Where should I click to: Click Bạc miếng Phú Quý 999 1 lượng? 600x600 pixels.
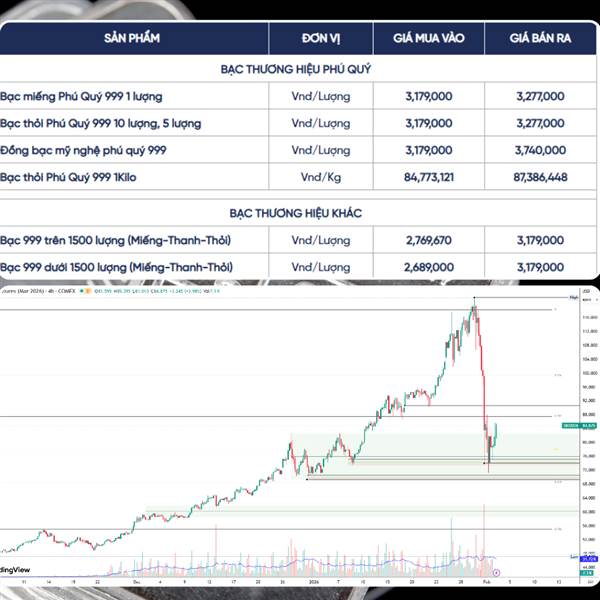click(x=81, y=96)
